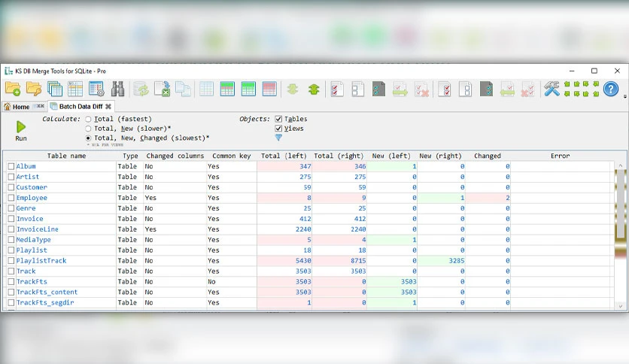629x364 pixels.
Task: Expand the toolbar overflow arrow
Action: [624, 96]
